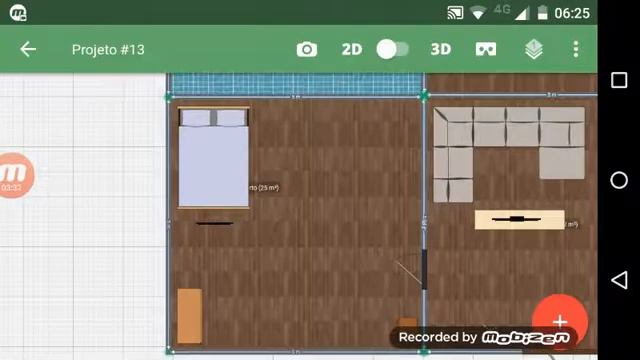The image size is (640, 360).
Task: Tap the Mobizen floating recorder bubble
Action: (15, 176)
